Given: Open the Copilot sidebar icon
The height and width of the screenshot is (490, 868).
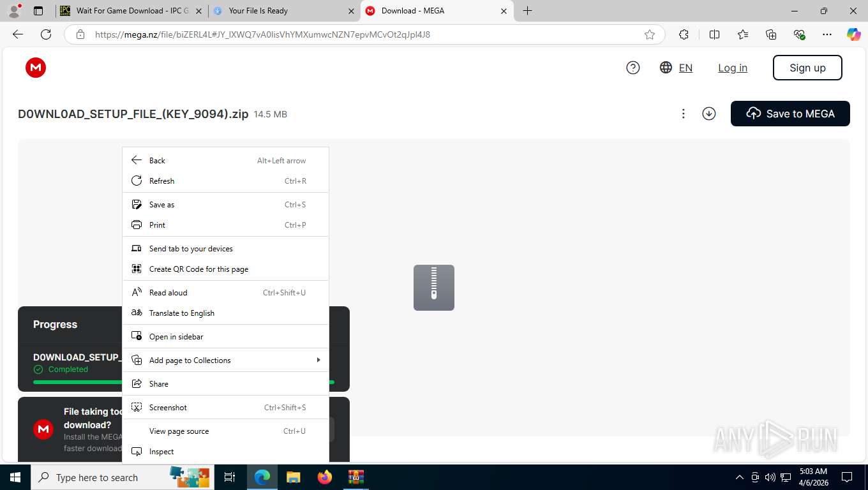Looking at the screenshot, I should 854,34.
